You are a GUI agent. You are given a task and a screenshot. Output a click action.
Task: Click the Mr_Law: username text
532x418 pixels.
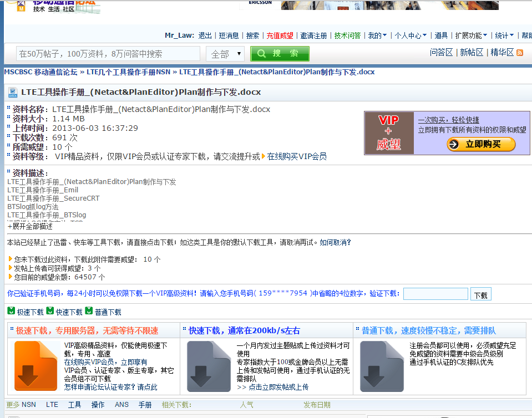[x=179, y=35]
